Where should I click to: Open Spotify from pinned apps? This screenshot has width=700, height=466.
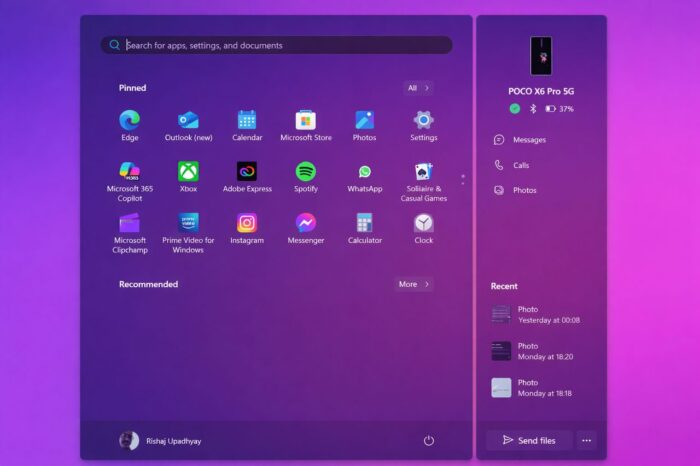(x=306, y=177)
